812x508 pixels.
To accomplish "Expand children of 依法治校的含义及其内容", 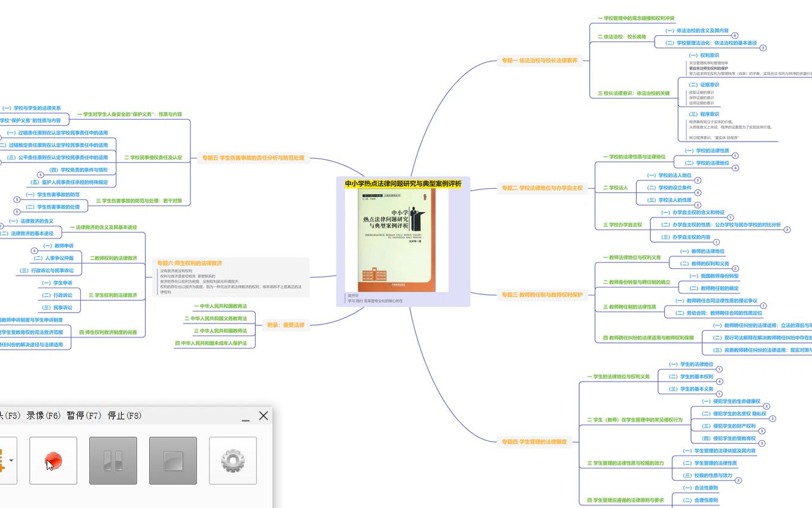I will pos(735,35).
